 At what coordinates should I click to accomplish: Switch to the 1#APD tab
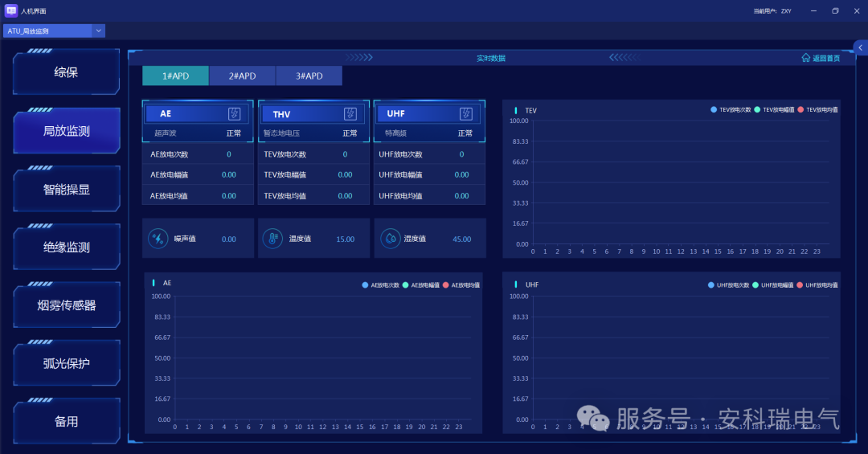tap(175, 76)
